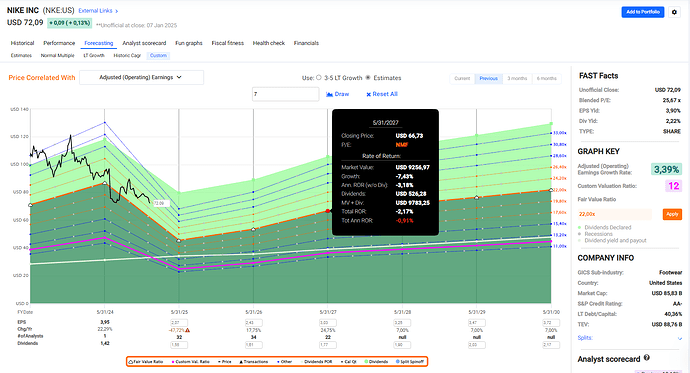The width and height of the screenshot is (690, 373).
Task: Toggle Cal Qt legend entry
Action: tap(349, 362)
